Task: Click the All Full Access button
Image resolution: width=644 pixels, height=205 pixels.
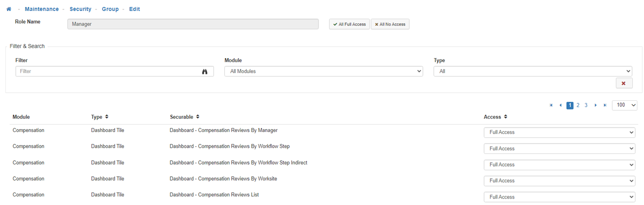Action: click(349, 24)
